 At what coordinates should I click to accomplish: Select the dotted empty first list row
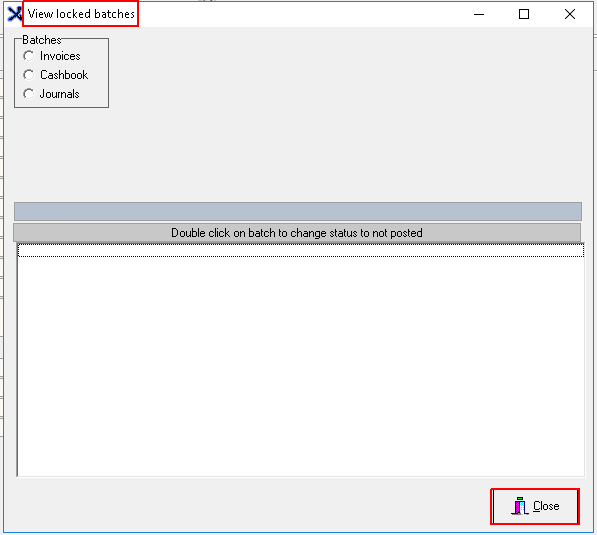pyautogui.click(x=300, y=251)
